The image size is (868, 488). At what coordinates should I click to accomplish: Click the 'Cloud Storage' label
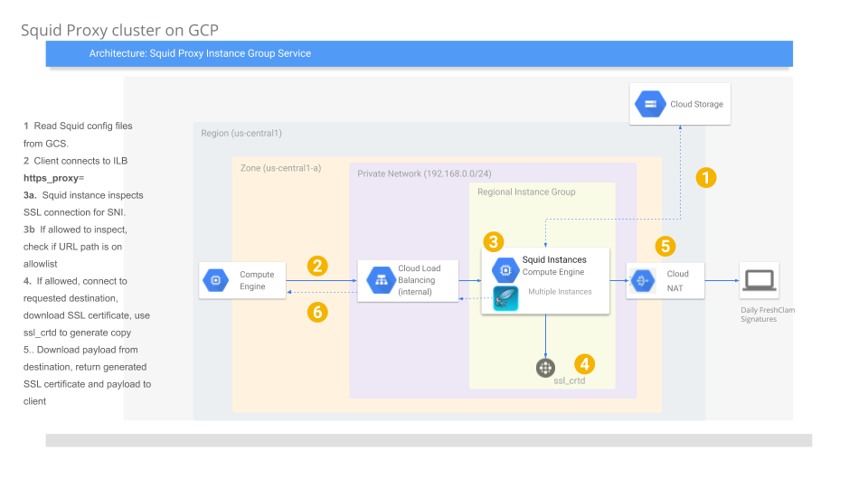point(696,104)
